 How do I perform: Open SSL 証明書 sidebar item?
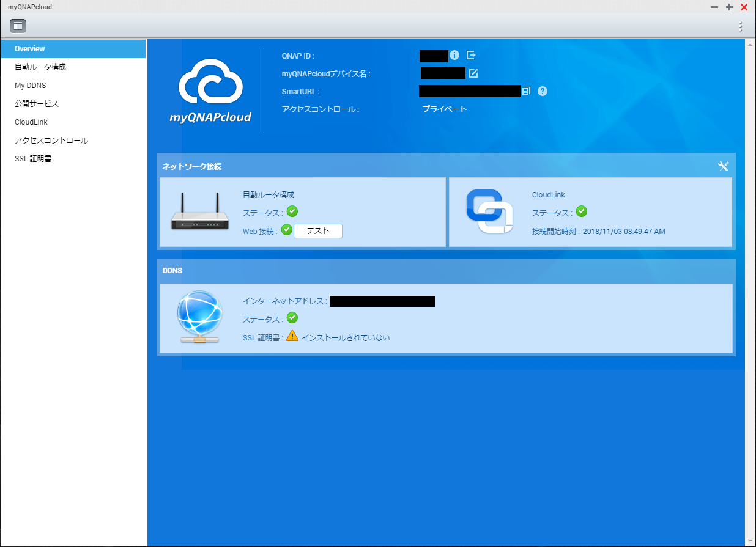[x=73, y=159]
